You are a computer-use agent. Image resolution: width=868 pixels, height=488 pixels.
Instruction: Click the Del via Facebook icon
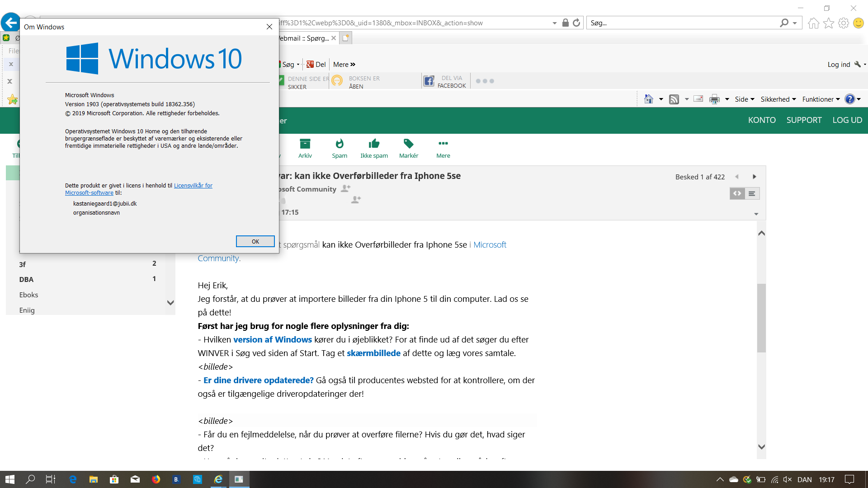click(429, 81)
